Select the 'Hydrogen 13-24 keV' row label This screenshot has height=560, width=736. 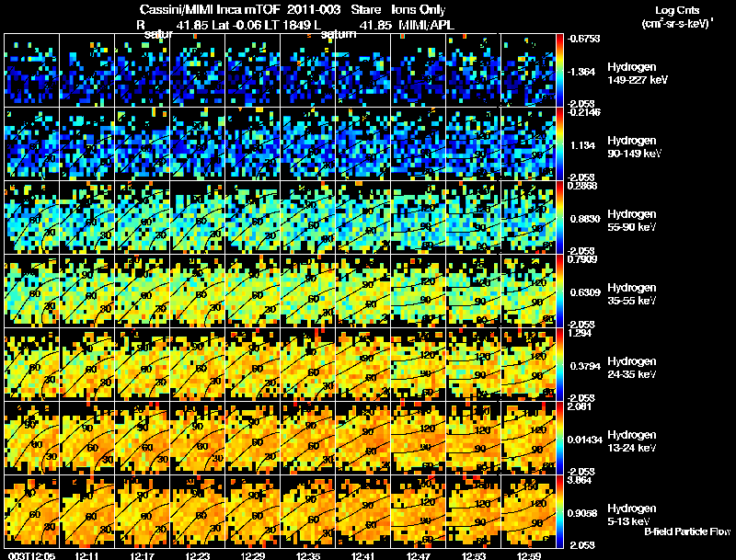pos(631,441)
